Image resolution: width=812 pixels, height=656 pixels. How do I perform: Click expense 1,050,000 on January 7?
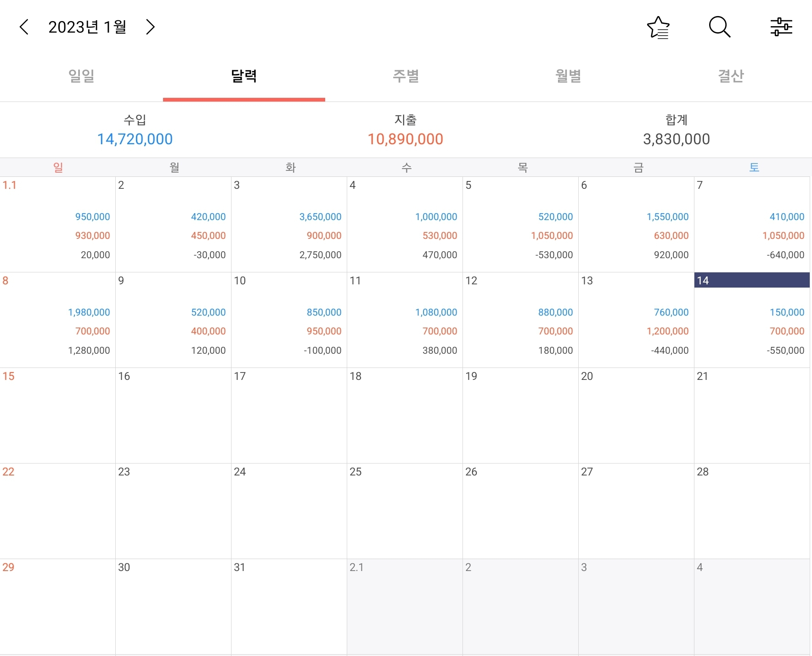click(x=784, y=236)
